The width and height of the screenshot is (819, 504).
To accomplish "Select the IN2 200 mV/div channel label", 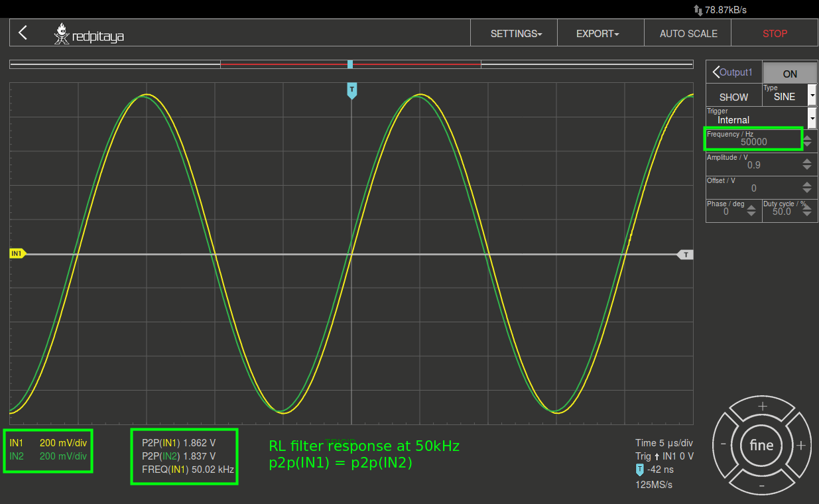I will [x=48, y=456].
